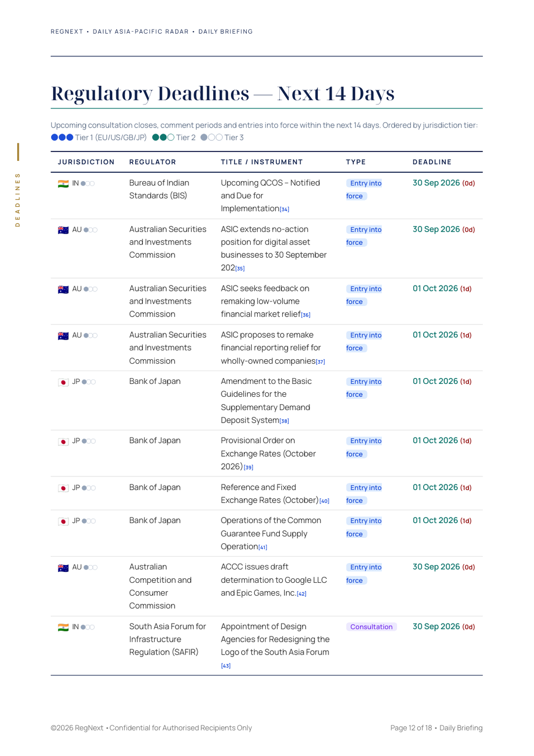This screenshot has height=756, width=534.
Task: Click the tier dots in the SAFIR row
Action: [x=88, y=627]
